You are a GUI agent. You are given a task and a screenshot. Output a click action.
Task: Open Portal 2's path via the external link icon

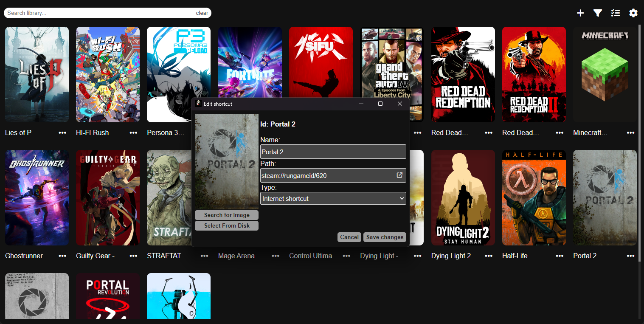point(399,175)
